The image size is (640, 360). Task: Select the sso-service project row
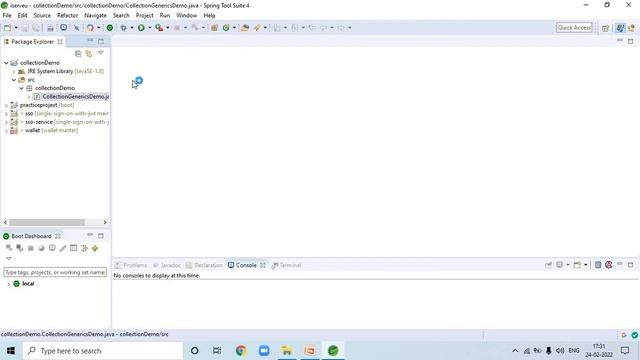[62, 122]
